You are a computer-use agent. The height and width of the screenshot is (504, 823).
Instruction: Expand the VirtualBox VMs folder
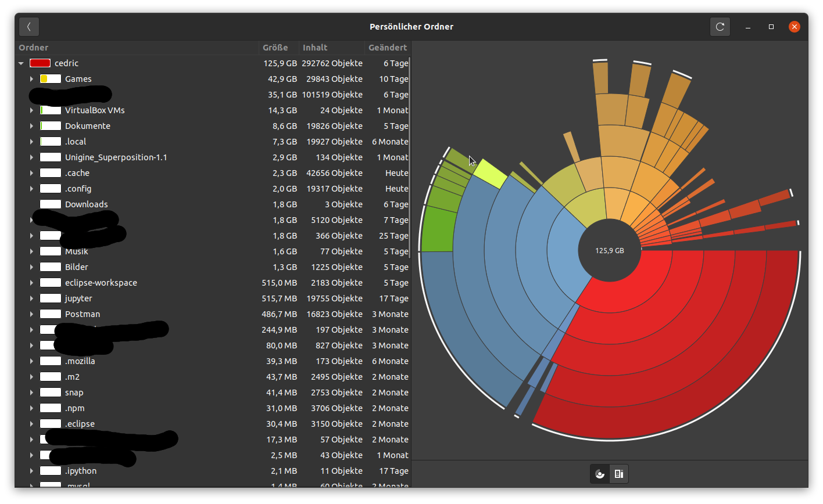click(31, 110)
